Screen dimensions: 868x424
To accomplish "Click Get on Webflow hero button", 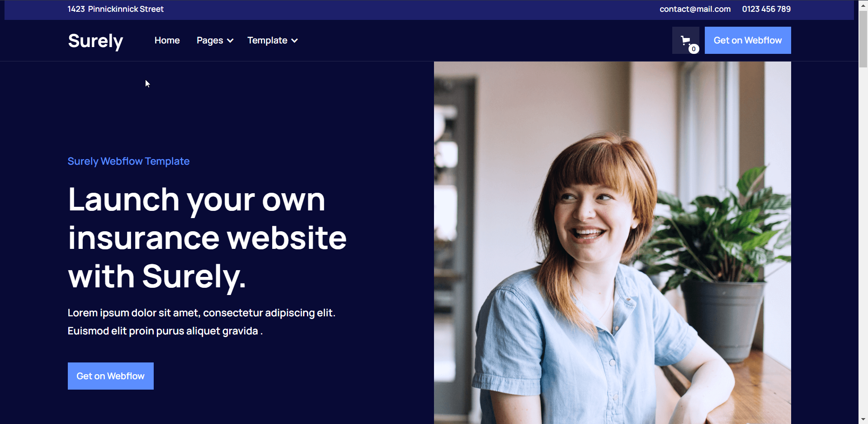I will pyautogui.click(x=111, y=376).
